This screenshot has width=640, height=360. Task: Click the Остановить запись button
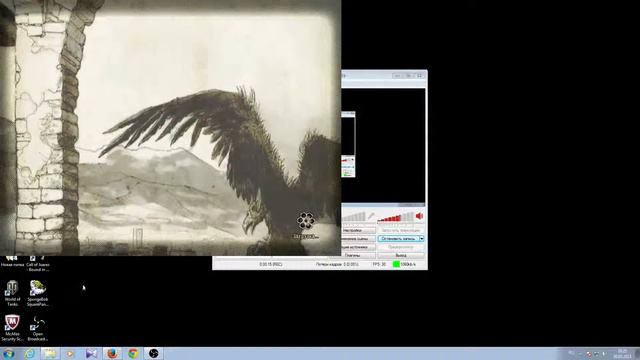coord(398,239)
